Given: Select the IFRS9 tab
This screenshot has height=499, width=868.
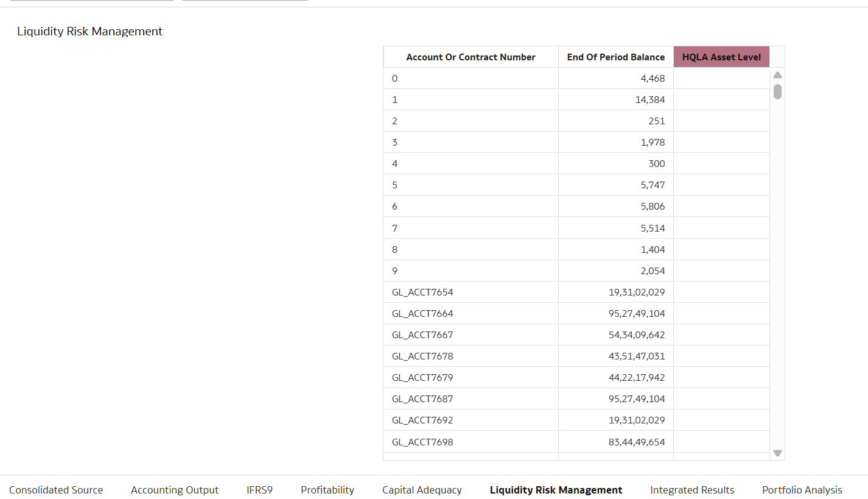Looking at the screenshot, I should click(259, 489).
